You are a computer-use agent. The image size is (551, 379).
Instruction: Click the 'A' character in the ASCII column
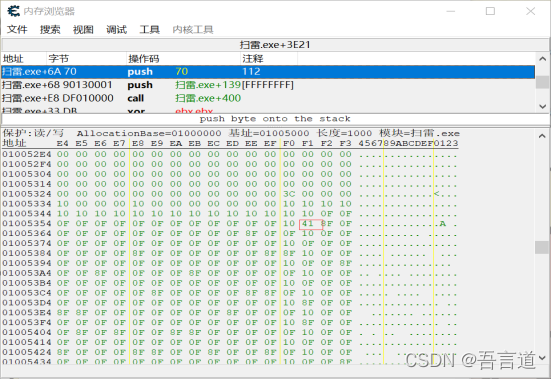[442, 223]
